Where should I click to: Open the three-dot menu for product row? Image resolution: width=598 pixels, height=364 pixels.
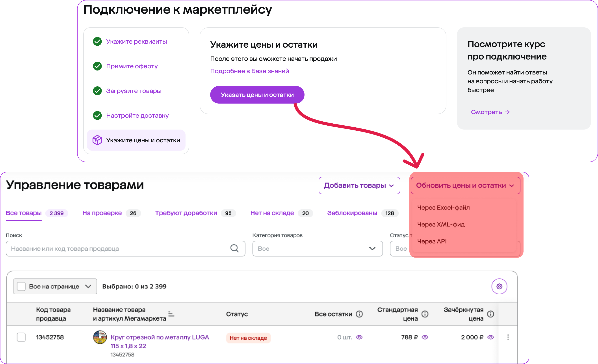[508, 337]
